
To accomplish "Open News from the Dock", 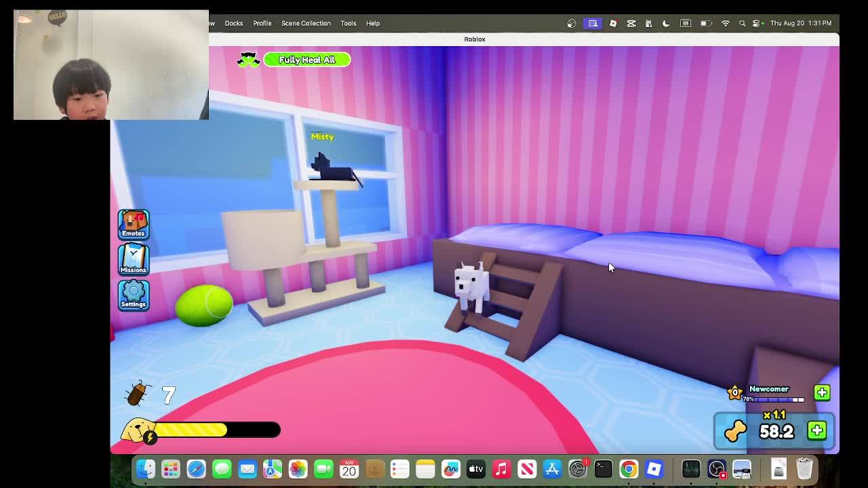I will point(527,469).
